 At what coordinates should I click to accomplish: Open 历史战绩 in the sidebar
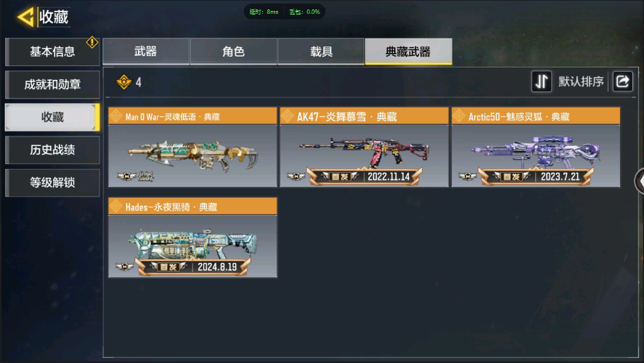point(52,150)
